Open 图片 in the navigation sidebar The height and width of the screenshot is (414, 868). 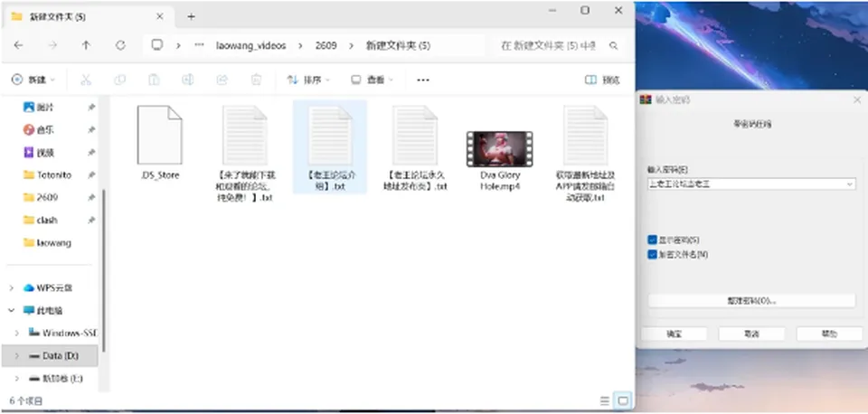click(x=40, y=108)
